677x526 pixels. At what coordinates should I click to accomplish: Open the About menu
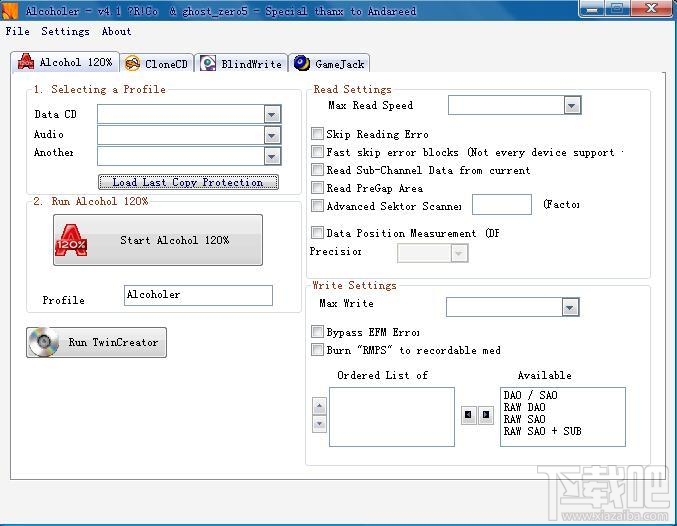[x=116, y=31]
